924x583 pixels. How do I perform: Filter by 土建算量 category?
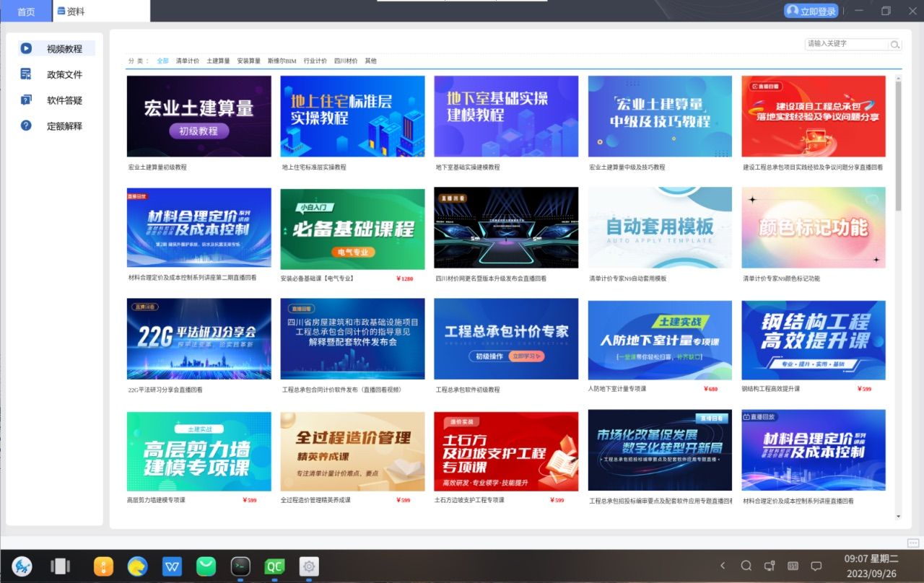click(x=218, y=61)
